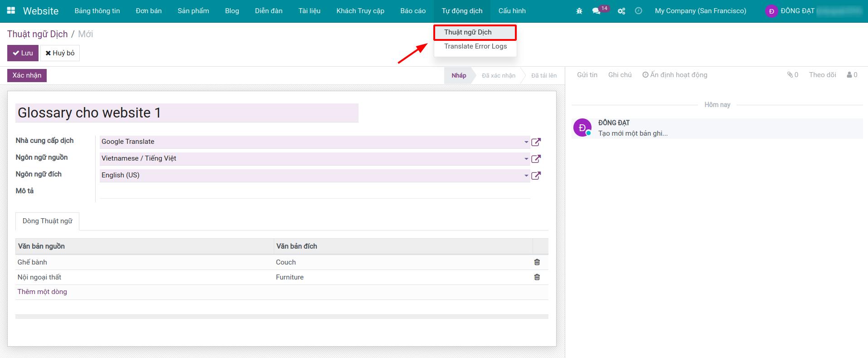Open the Cấu hình menu
Screen dimensions: 868x358
point(512,11)
